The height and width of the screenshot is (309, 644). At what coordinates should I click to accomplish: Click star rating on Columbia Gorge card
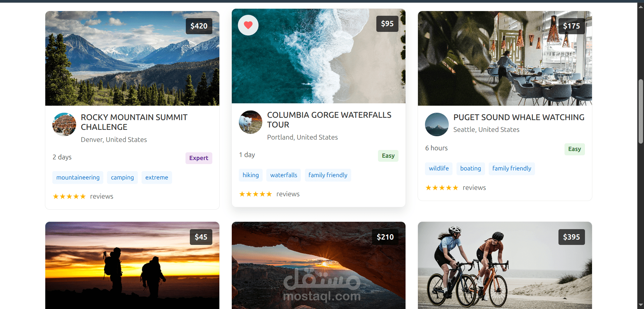point(256,194)
